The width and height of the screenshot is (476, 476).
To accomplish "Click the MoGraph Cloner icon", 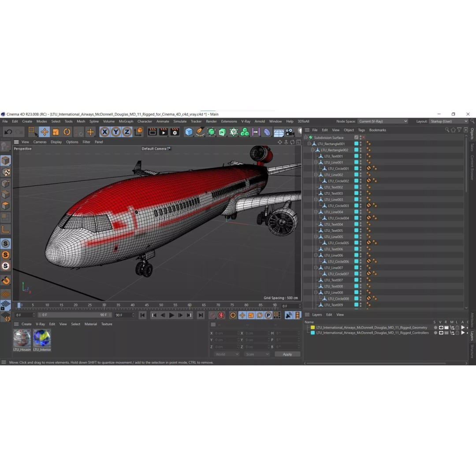I will (x=245, y=132).
